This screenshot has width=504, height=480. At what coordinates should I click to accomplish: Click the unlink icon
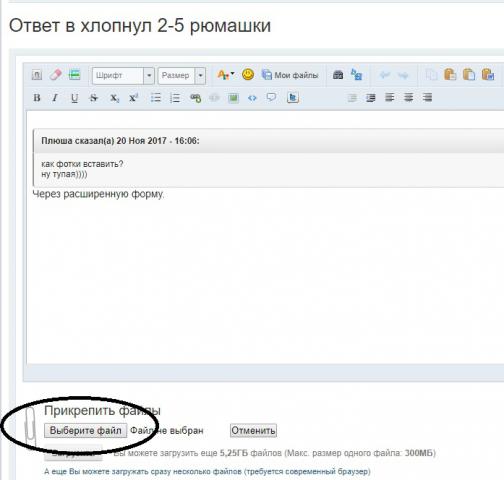(214, 98)
